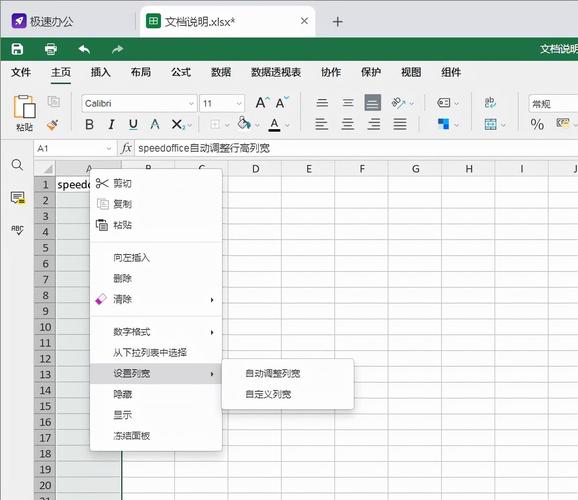Switch to the 视图 tab
The image size is (578, 500).
click(411, 72)
